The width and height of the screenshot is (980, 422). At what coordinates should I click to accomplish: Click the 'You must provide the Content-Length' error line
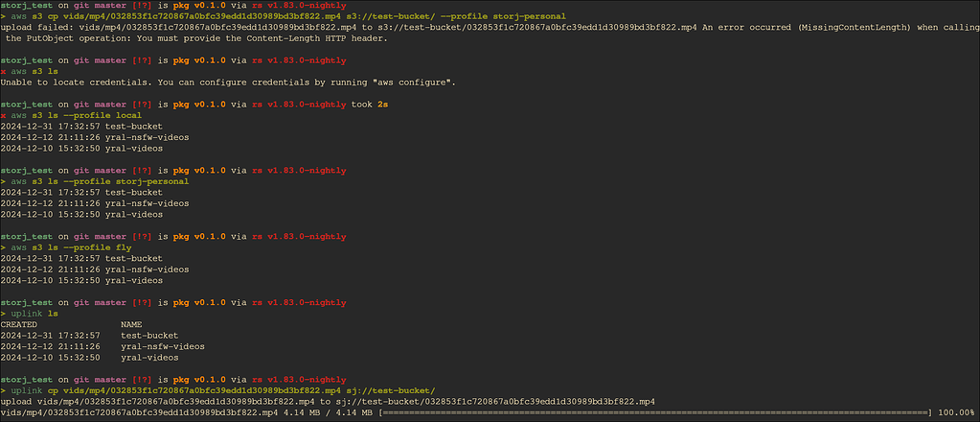[x=197, y=38]
